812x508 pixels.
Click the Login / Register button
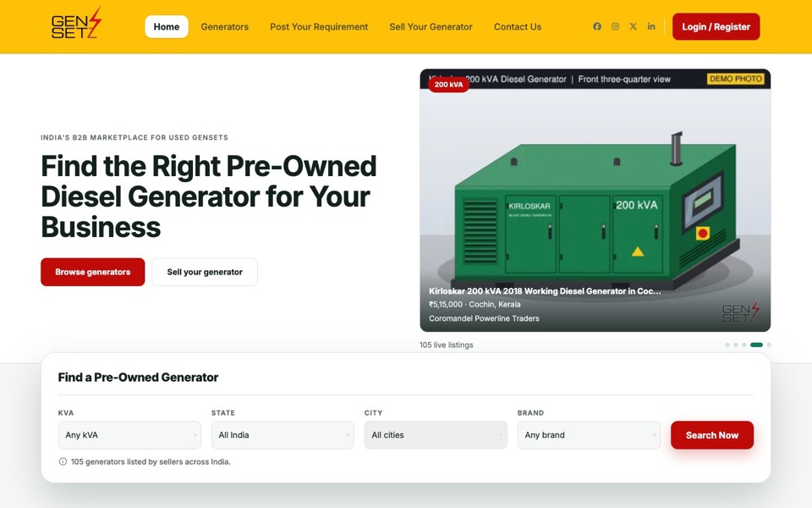(x=716, y=26)
